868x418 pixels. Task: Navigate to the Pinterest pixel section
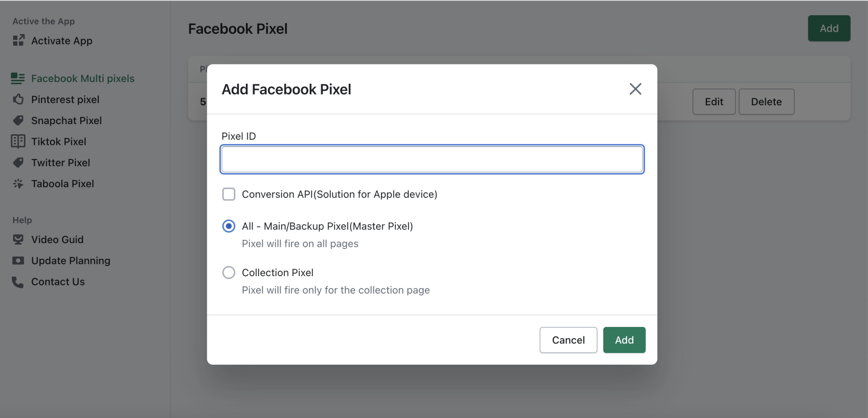[x=65, y=99]
